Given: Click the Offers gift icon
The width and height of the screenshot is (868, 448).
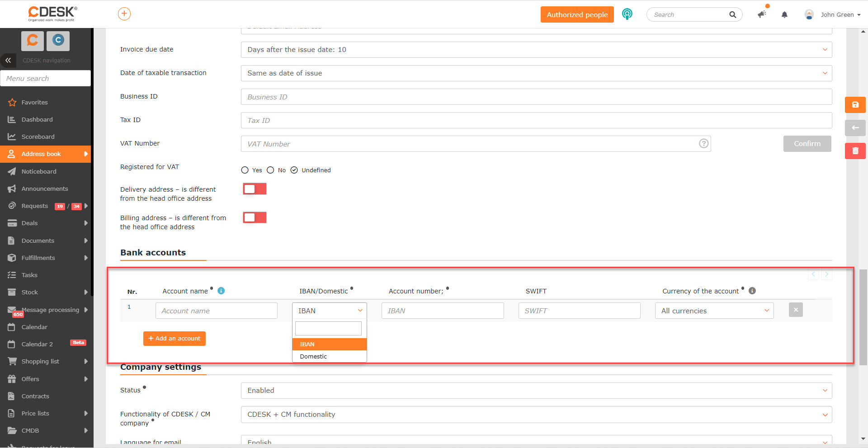Looking at the screenshot, I should pyautogui.click(x=12, y=379).
